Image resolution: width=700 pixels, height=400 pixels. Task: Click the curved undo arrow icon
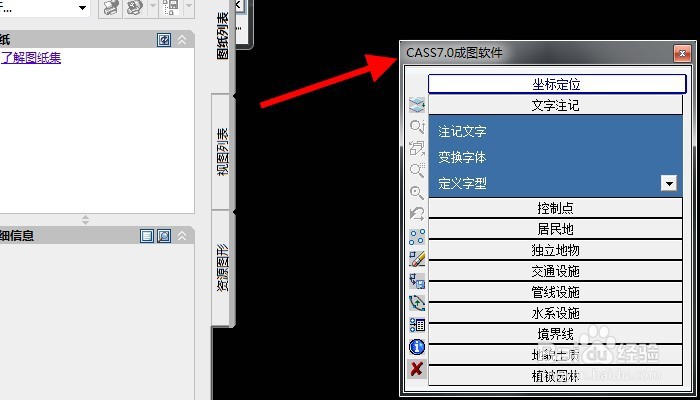click(x=417, y=214)
